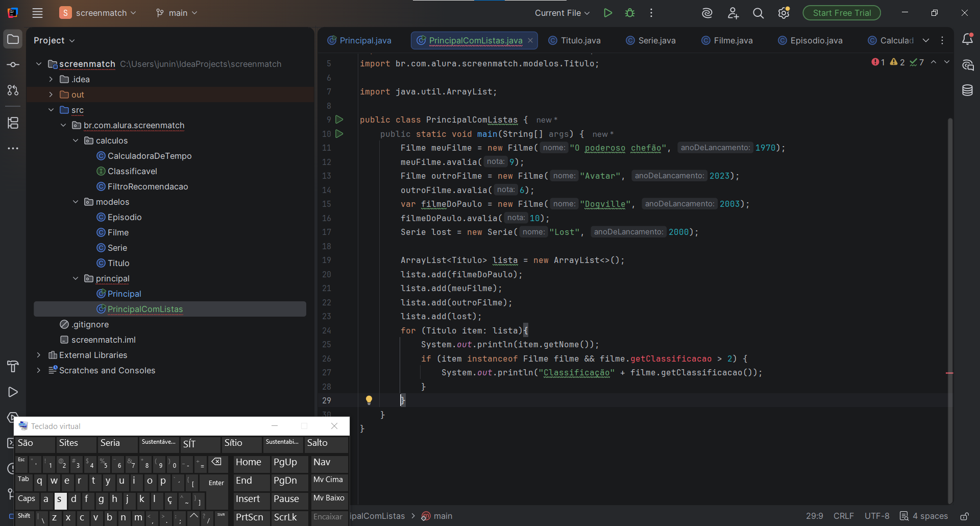The width and height of the screenshot is (980, 526).
Task: Open the Commit tool window
Action: 13,65
